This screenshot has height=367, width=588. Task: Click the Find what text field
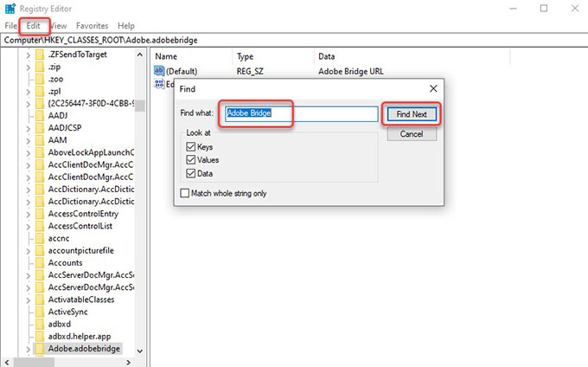302,113
